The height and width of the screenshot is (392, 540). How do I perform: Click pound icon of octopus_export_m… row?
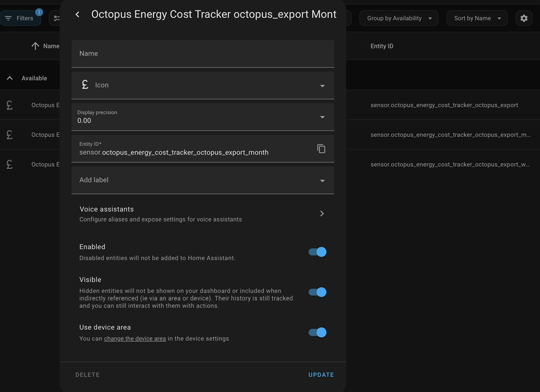pos(9,135)
